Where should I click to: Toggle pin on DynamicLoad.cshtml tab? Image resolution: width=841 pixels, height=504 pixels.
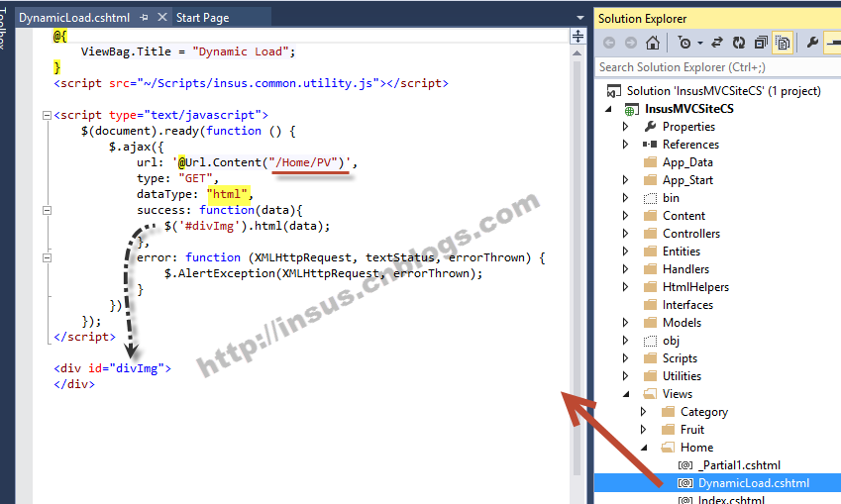click(144, 18)
